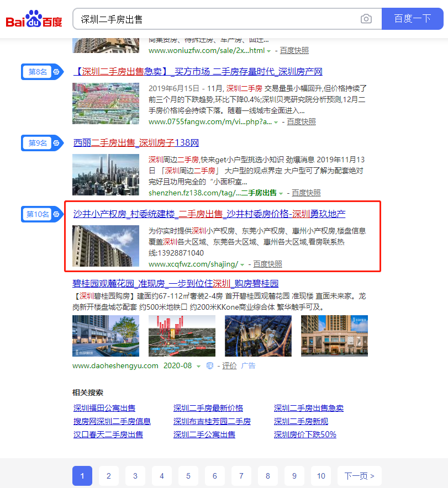Select current page 1 in pagination

(x=82, y=476)
